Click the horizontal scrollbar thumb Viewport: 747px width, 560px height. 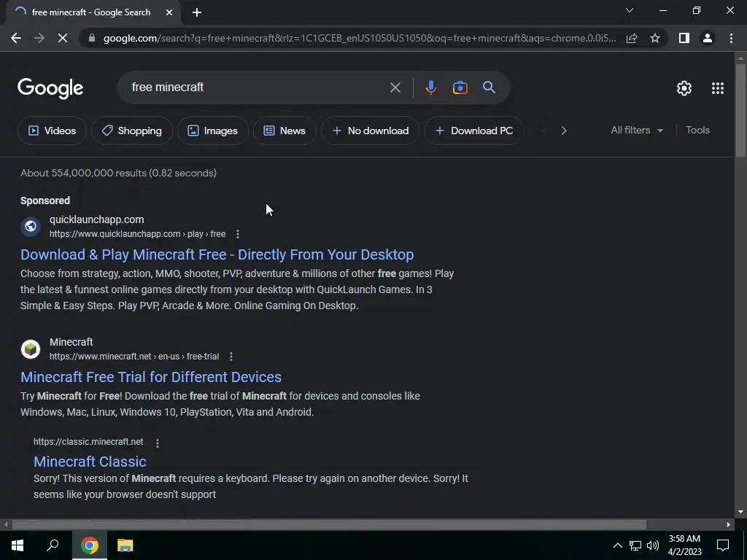tap(329, 524)
